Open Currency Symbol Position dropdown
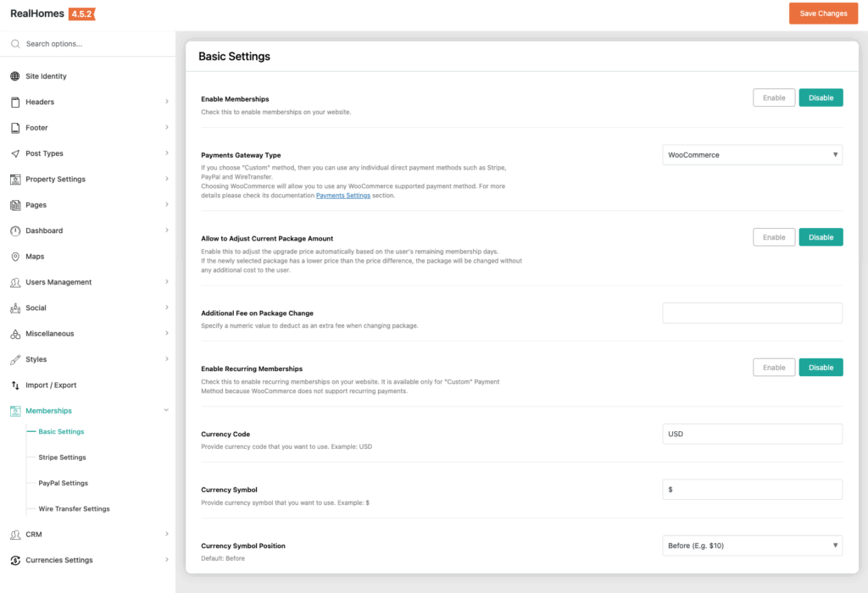Viewport: 868px width, 593px height. pos(752,546)
